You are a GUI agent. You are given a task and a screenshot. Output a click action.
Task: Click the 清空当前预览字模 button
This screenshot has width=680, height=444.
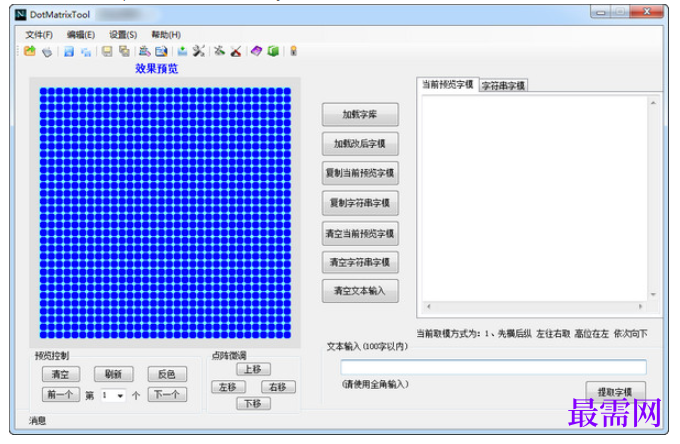[x=360, y=234]
